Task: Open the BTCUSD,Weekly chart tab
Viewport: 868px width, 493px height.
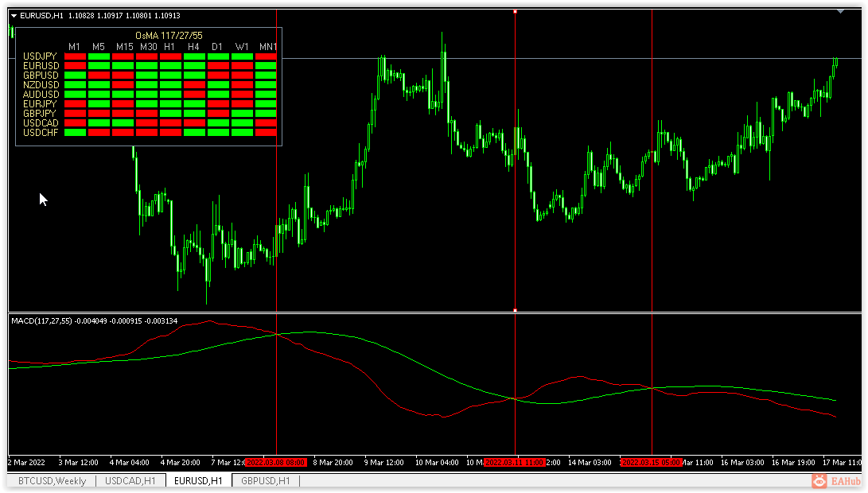Action: [x=52, y=481]
